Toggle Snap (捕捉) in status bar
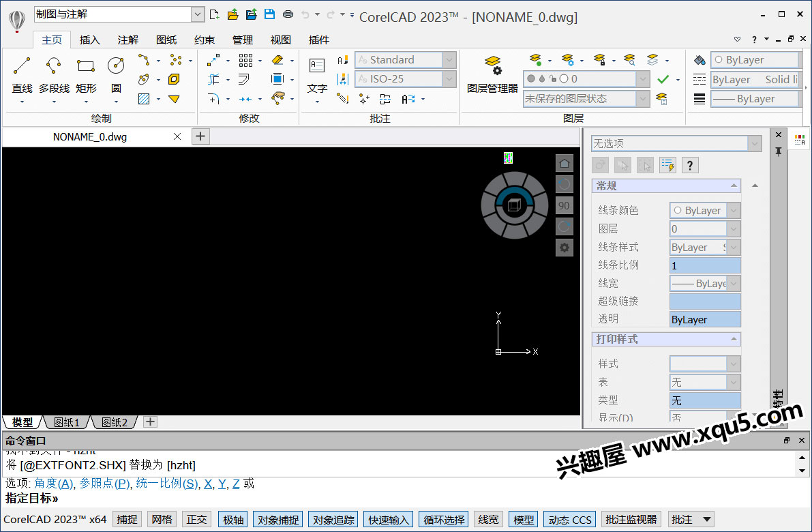This screenshot has height=532, width=812. (127, 520)
